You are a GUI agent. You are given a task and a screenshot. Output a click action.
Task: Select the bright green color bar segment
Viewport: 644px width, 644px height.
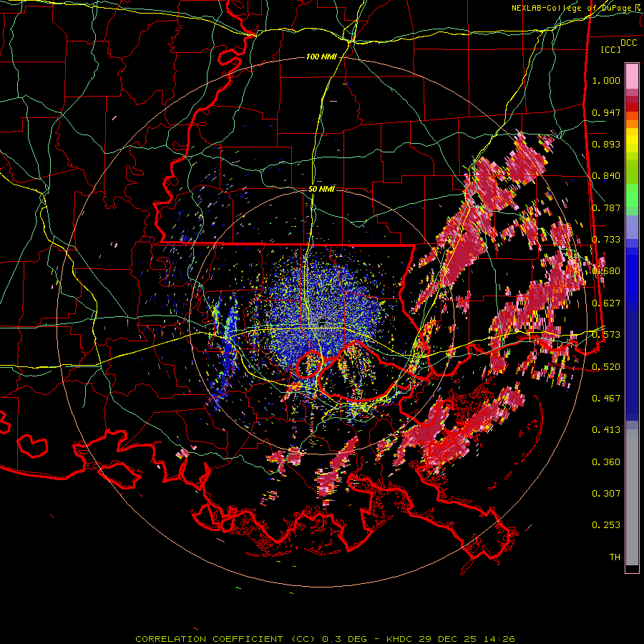(x=632, y=195)
